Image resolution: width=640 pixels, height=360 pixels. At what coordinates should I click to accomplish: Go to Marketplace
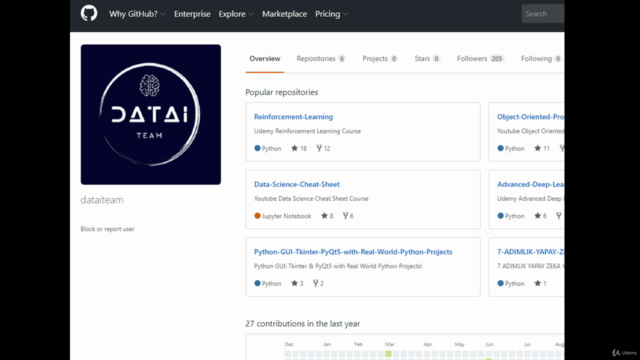(284, 14)
